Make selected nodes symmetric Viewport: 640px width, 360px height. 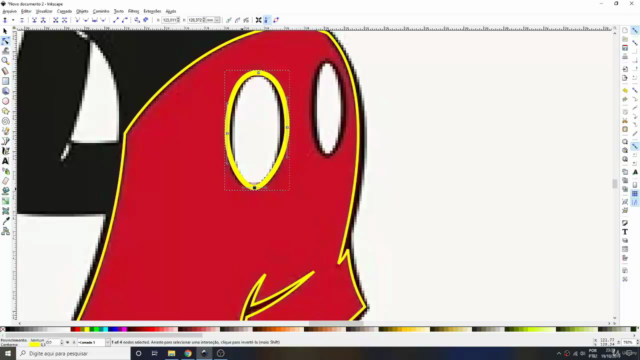click(x=94, y=20)
